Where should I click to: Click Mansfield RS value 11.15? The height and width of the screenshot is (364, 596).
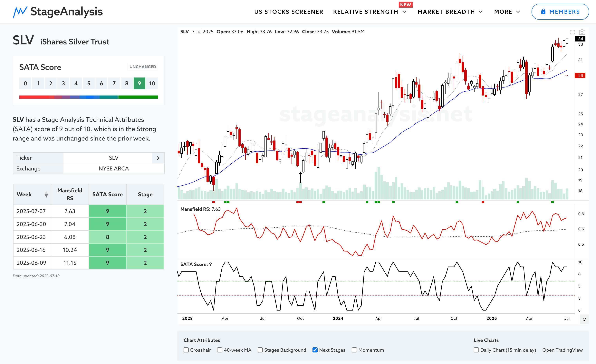point(70,263)
